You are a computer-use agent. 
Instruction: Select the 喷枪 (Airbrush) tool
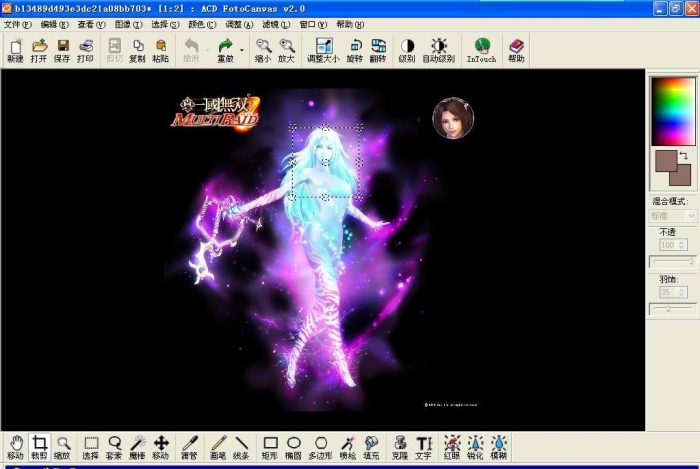[348, 448]
